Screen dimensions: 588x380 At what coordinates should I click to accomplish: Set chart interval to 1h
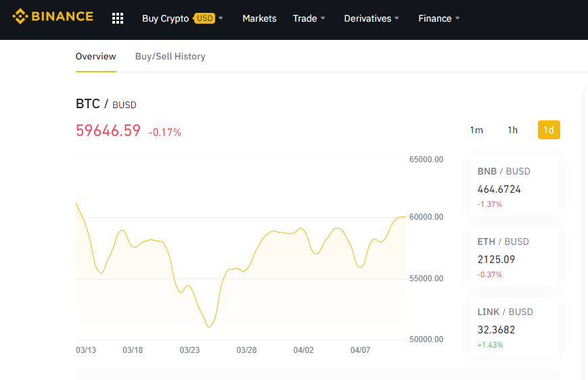(x=513, y=130)
